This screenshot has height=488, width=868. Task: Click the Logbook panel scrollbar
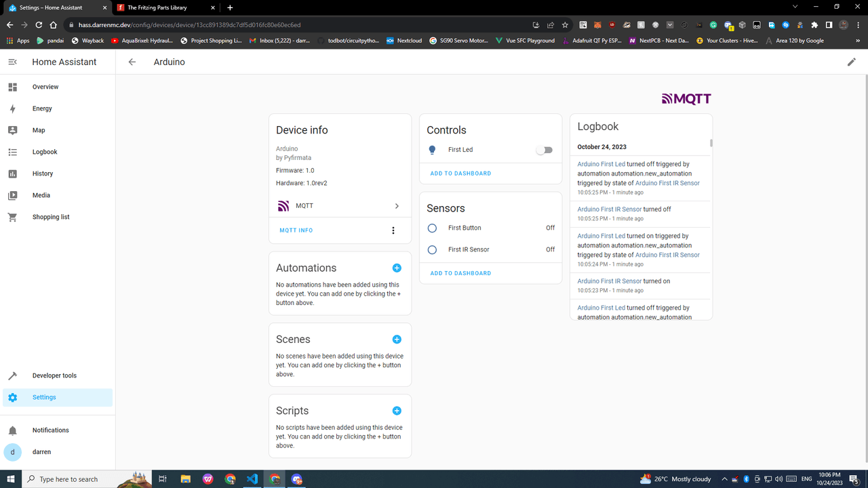(711, 144)
